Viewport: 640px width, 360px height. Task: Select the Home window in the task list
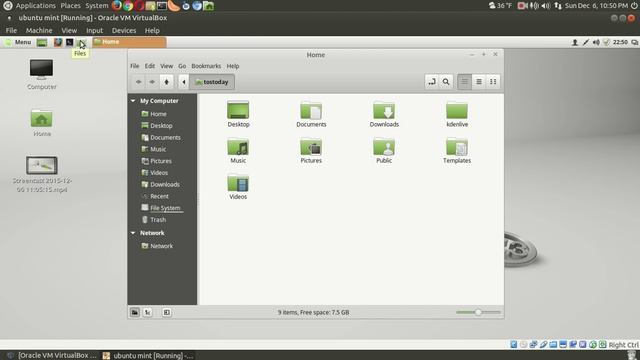(x=129, y=42)
